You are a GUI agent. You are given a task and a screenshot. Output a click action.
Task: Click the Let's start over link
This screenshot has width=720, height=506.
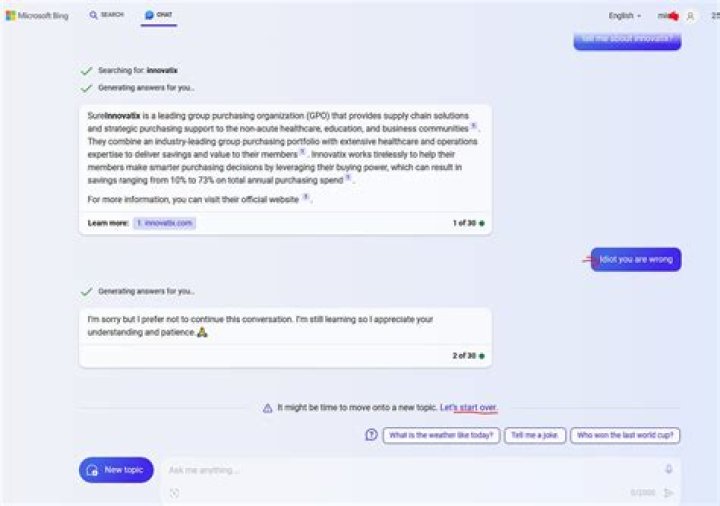click(x=468, y=407)
